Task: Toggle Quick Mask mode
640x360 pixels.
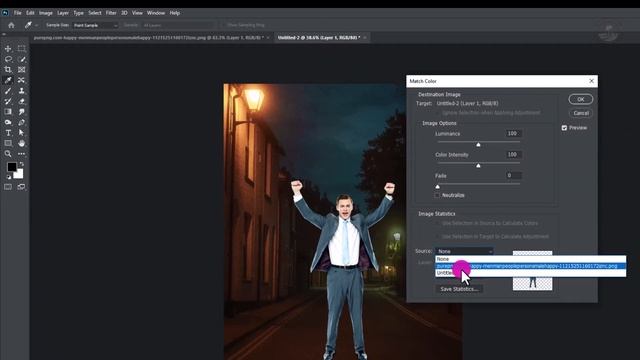Action: 8,187
